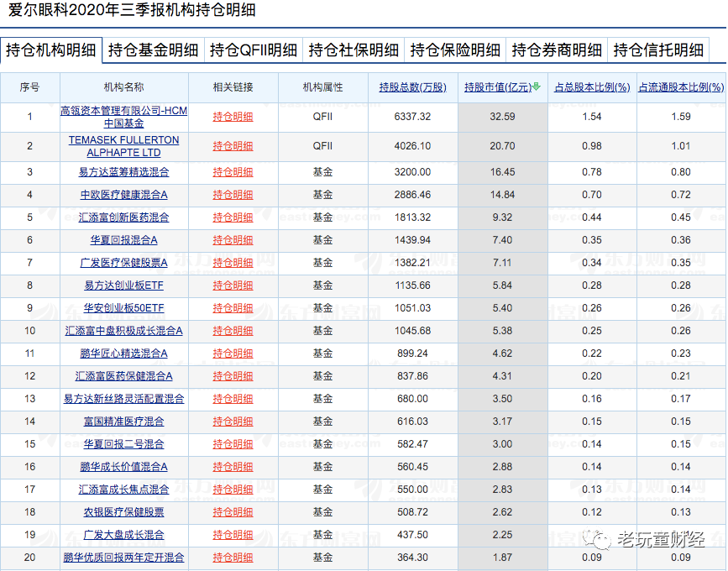Click 持仓明细 in 广发大盘成长混合 row
This screenshot has width=728, height=571.
[233, 535]
